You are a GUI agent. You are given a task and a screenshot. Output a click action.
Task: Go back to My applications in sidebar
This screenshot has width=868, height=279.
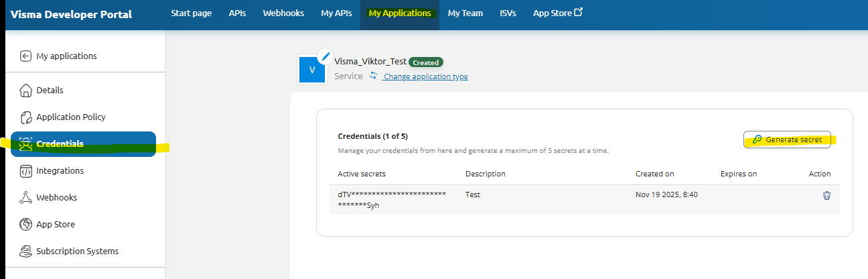click(66, 56)
